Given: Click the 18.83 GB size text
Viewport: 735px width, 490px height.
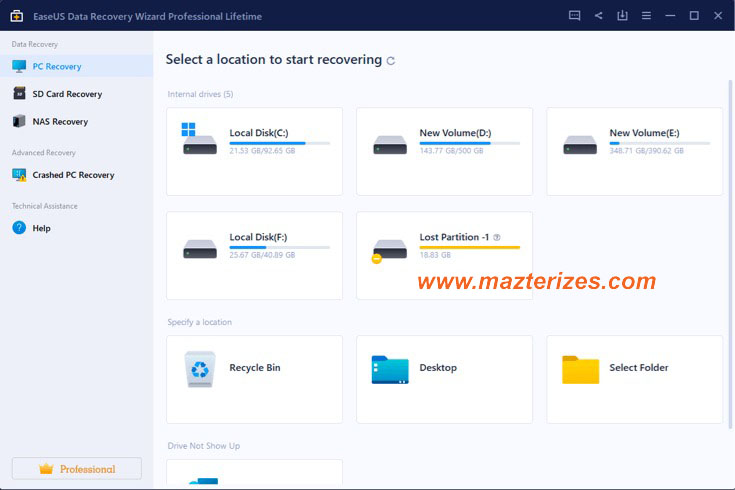Looking at the screenshot, I should (x=435, y=255).
